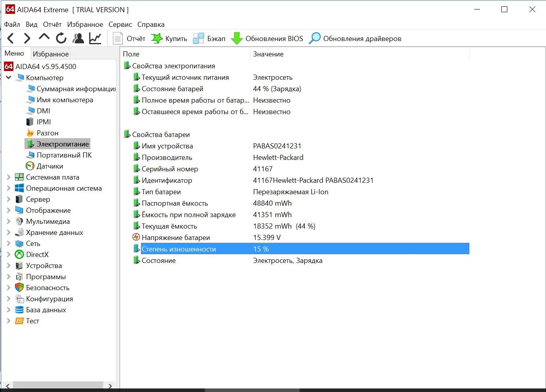Select Портативный ПК tree item

point(64,155)
